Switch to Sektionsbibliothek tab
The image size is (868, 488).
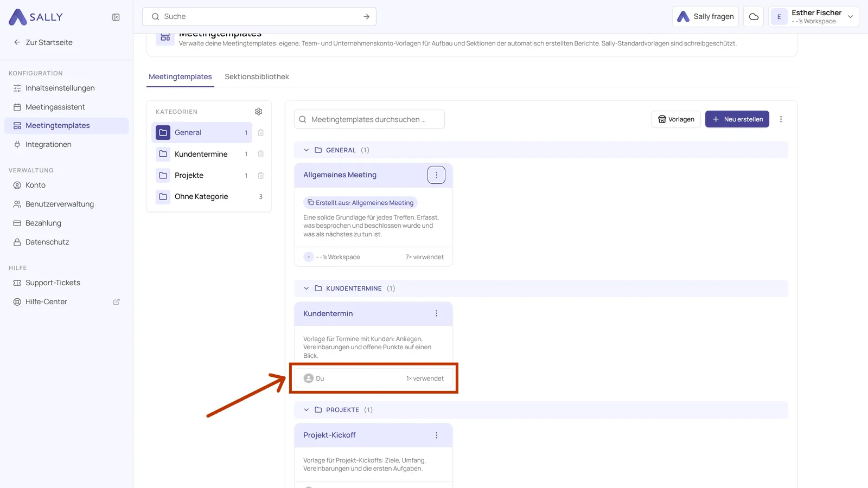pyautogui.click(x=257, y=76)
